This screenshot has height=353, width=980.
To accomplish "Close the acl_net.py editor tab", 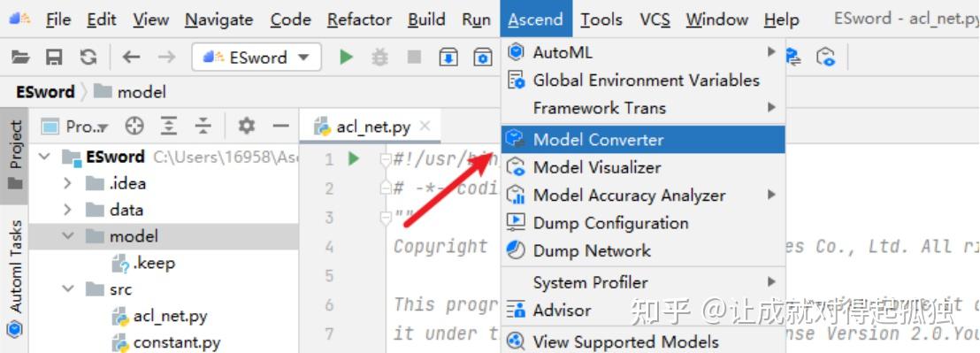I will [425, 127].
